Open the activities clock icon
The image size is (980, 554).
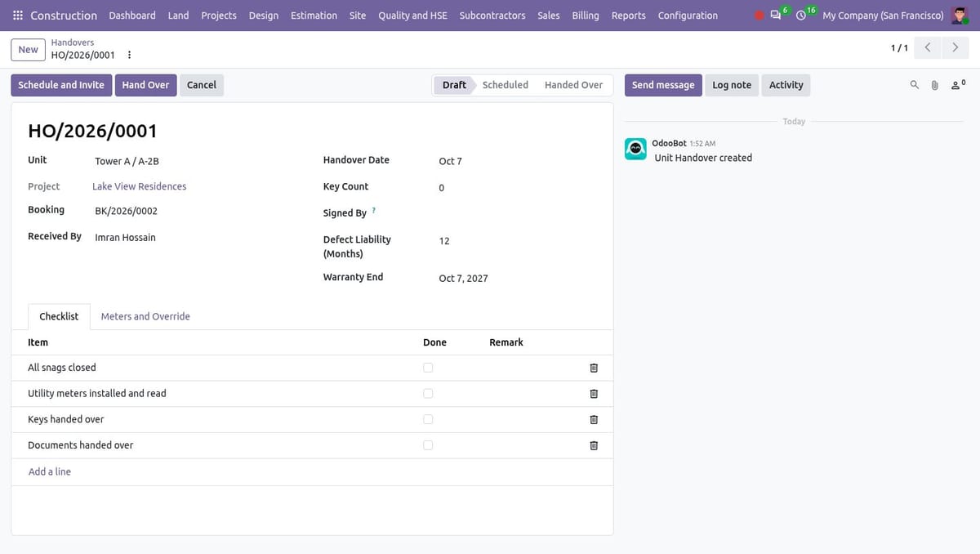pos(802,16)
